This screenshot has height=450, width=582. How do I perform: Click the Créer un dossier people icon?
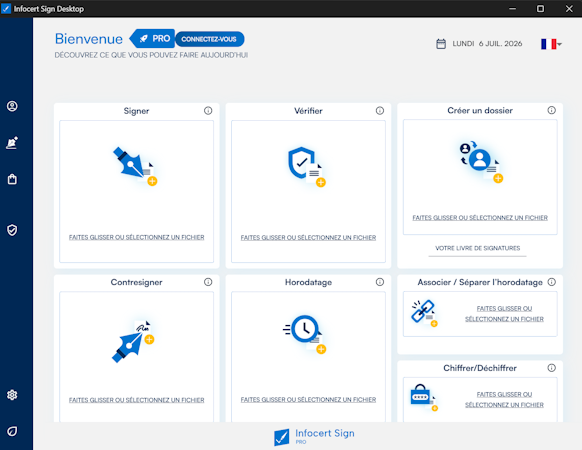[481, 161]
